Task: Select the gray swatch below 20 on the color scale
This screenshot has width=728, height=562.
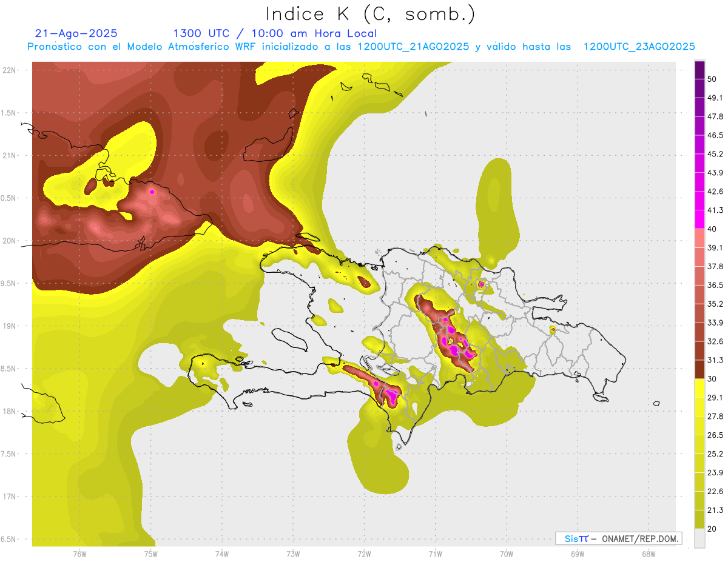Action: (700, 538)
